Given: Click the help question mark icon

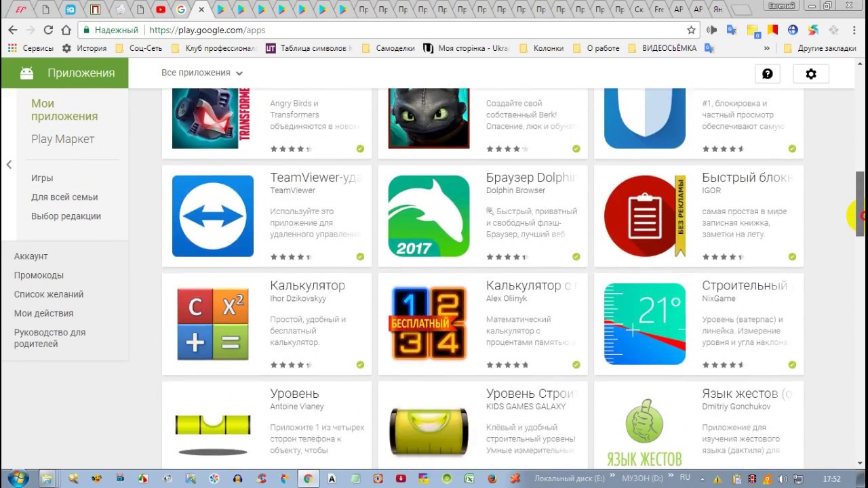Looking at the screenshot, I should point(768,74).
